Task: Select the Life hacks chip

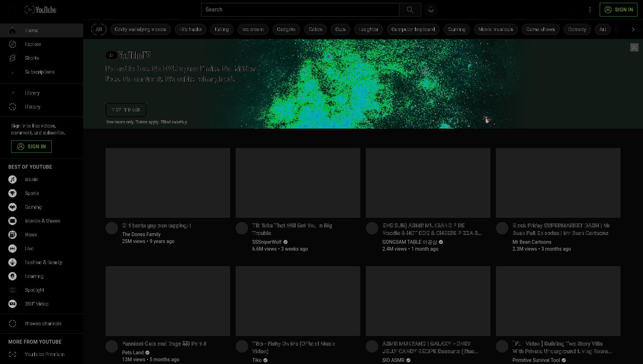Action: pos(190,29)
